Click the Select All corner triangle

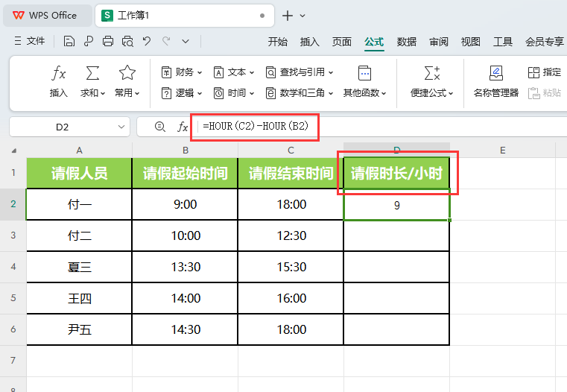pyautogui.click(x=13, y=151)
